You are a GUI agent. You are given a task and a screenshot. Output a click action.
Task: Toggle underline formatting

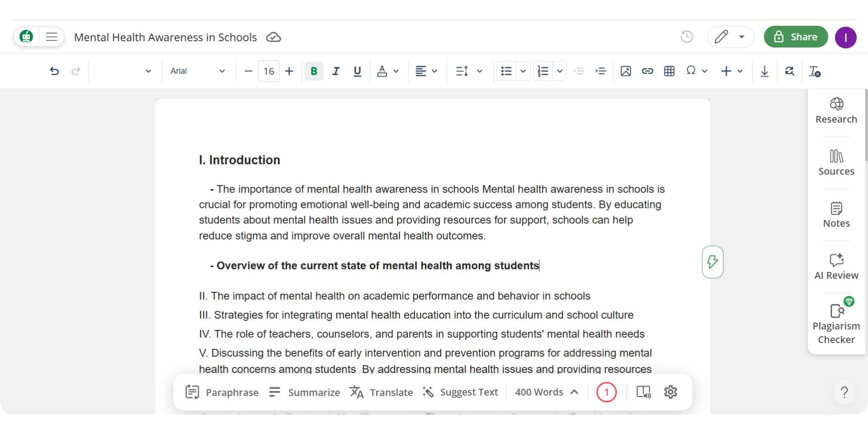point(357,71)
